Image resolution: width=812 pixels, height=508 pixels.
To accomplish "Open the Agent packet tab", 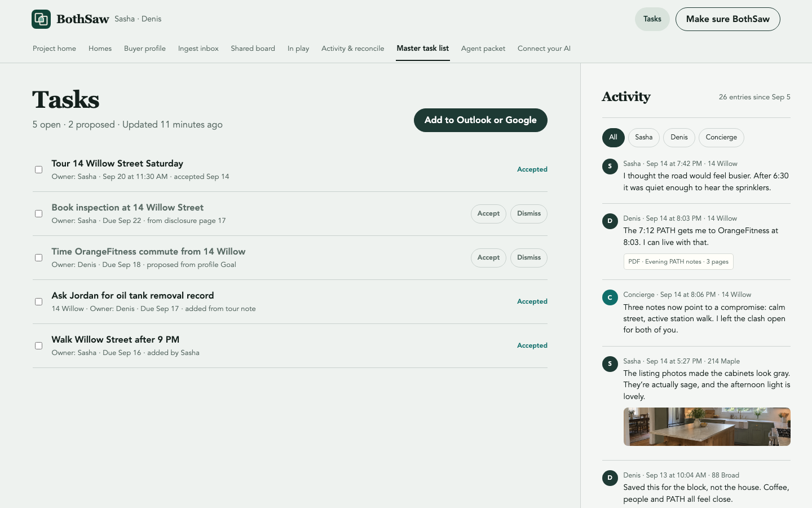I will [x=483, y=49].
